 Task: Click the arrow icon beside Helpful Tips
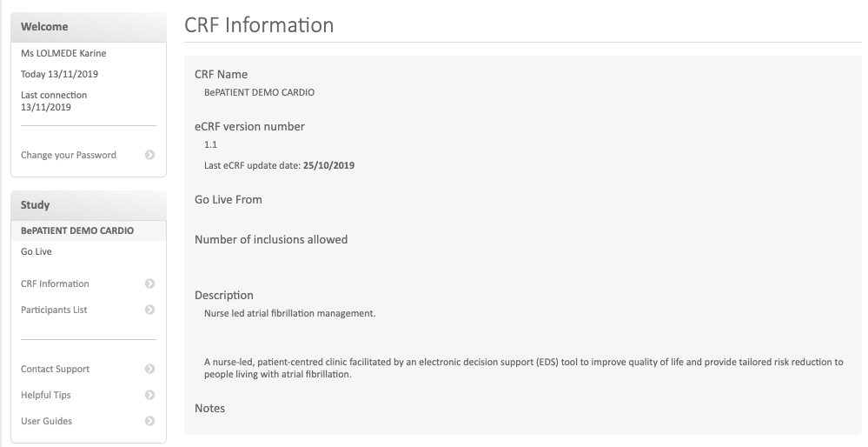pos(149,395)
